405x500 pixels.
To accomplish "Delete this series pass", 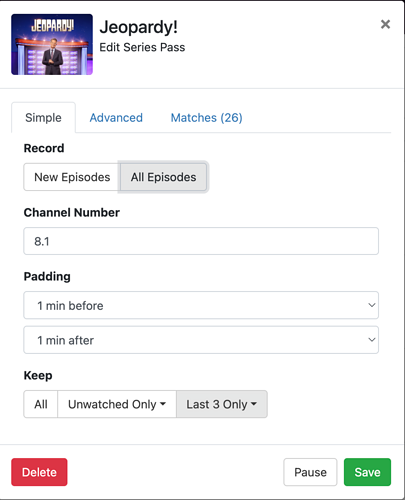I will click(x=39, y=472).
